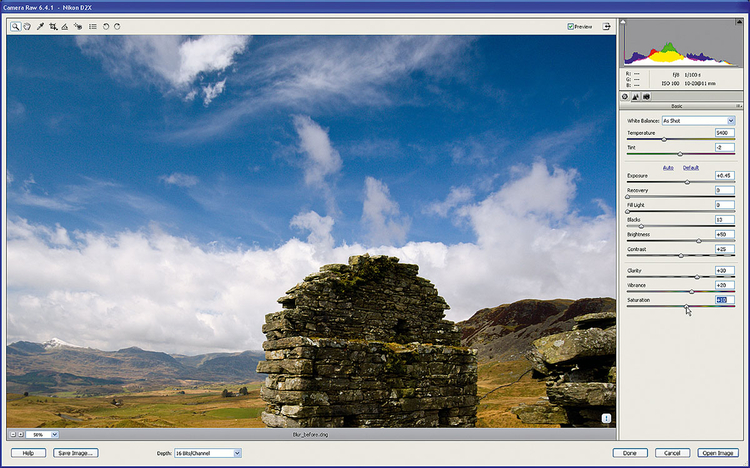Image resolution: width=750 pixels, height=468 pixels.
Task: Click the Default tone link
Action: (691, 168)
